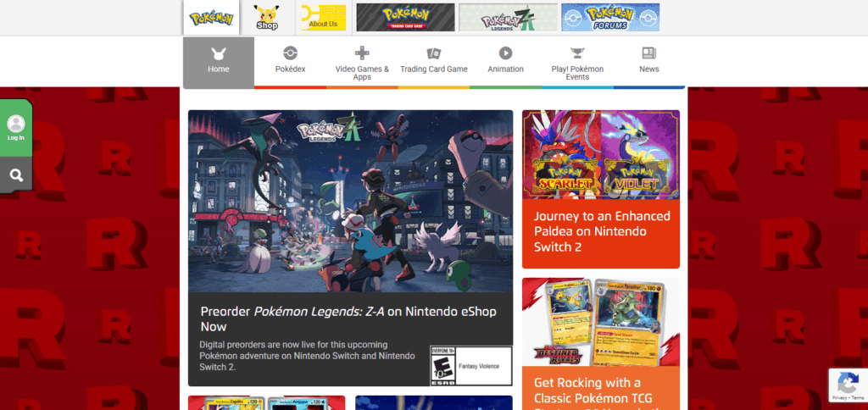Open the Zapdos cards thumbnail at bottom
The image size is (868, 410).
(x=267, y=403)
